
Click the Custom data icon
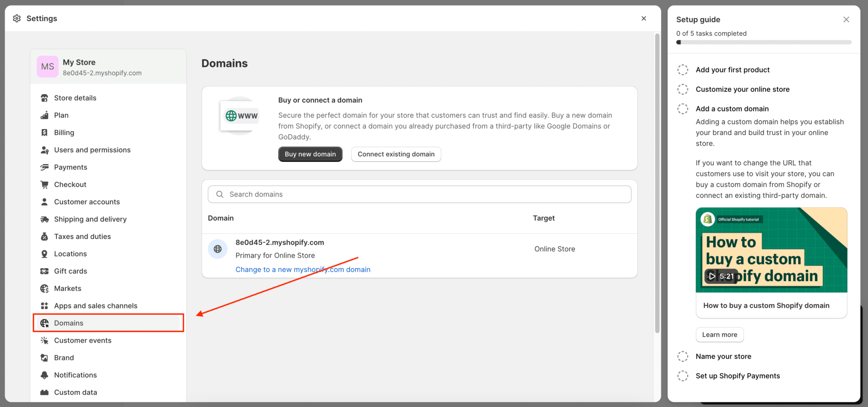(x=44, y=393)
